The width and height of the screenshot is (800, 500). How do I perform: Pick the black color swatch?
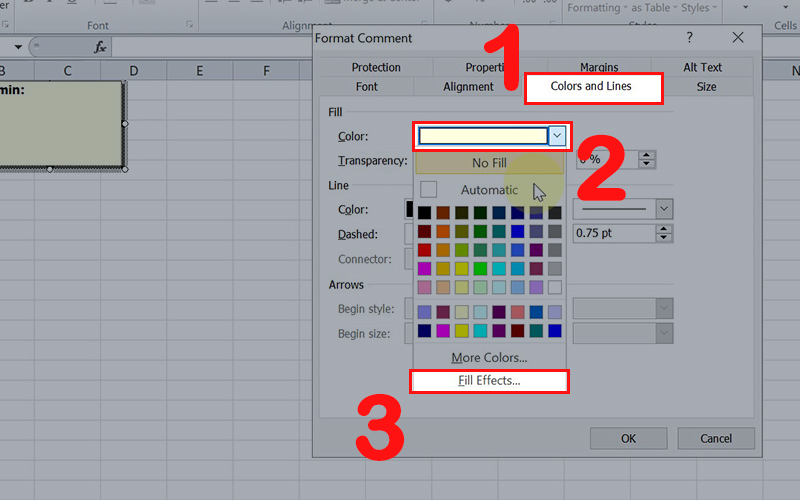click(x=424, y=213)
